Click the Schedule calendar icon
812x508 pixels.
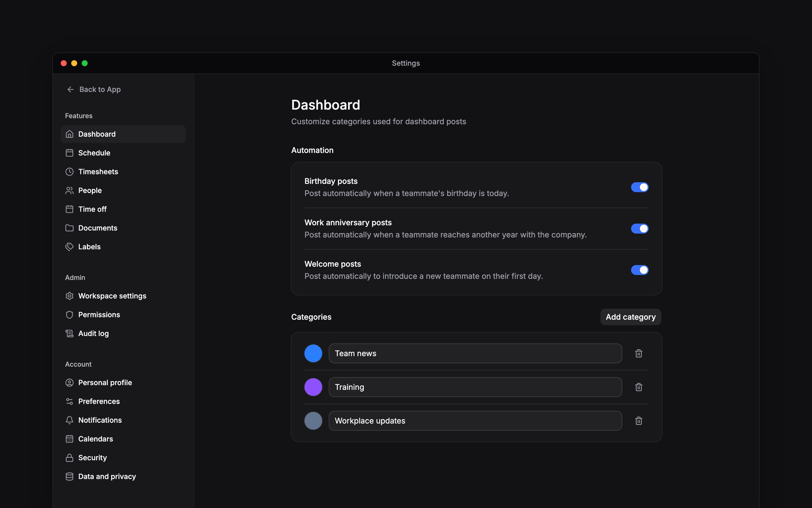pos(70,153)
